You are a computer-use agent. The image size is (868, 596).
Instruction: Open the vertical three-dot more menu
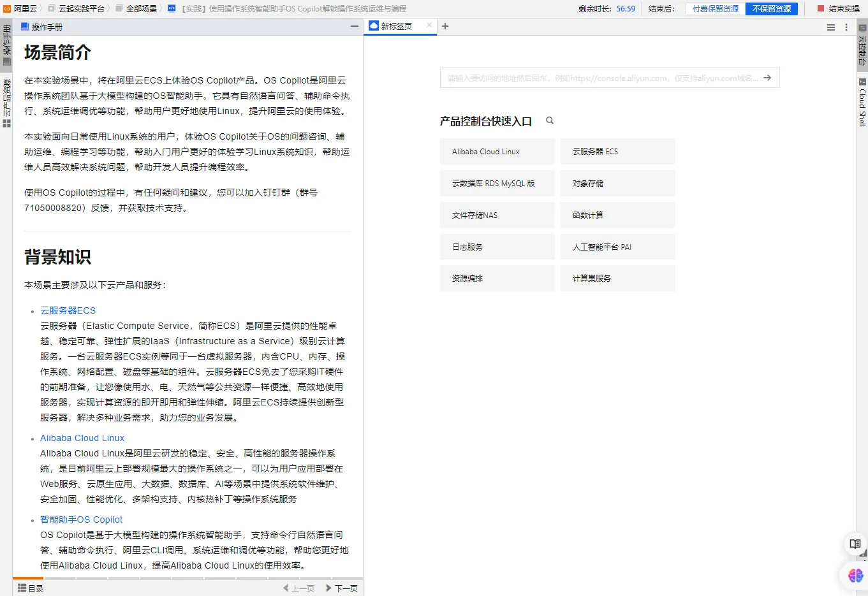pyautogui.click(x=846, y=27)
